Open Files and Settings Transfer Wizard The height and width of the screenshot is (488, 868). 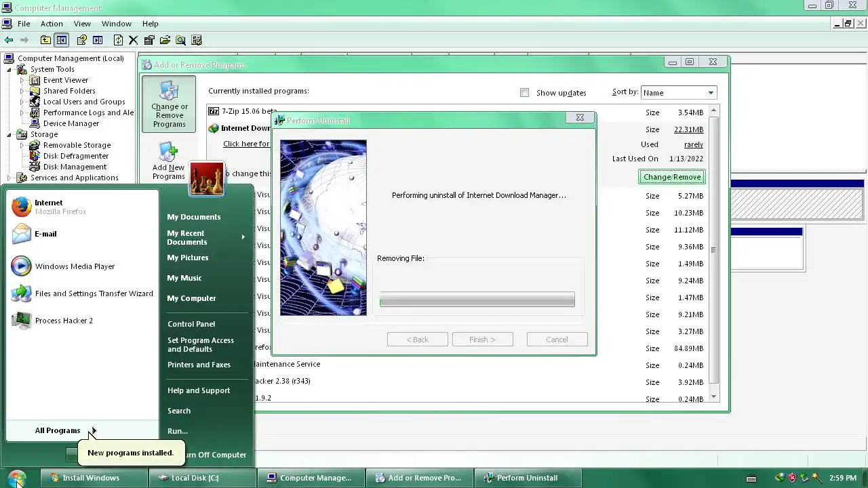coord(82,293)
